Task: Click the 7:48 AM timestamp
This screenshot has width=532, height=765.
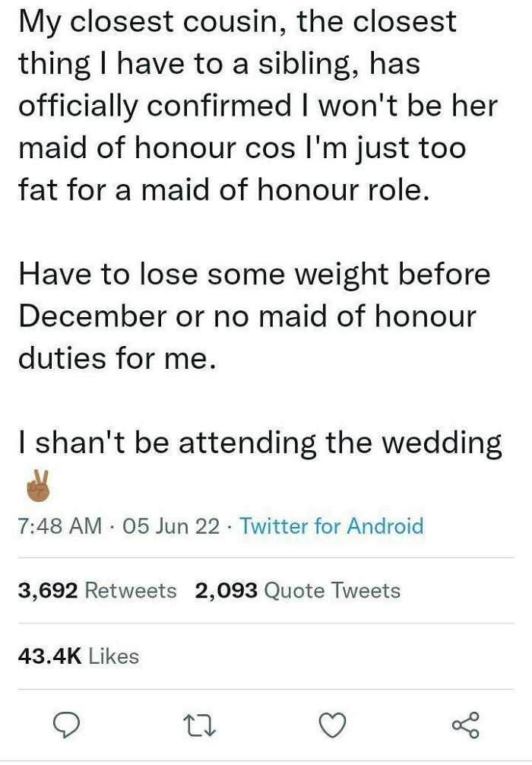Action: pyautogui.click(x=59, y=525)
